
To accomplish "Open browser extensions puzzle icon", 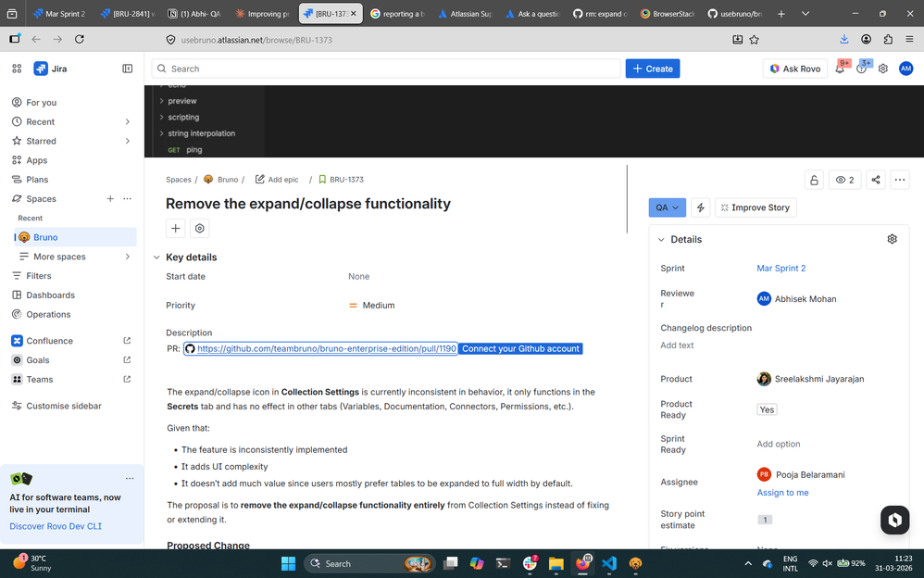I will 888,40.
